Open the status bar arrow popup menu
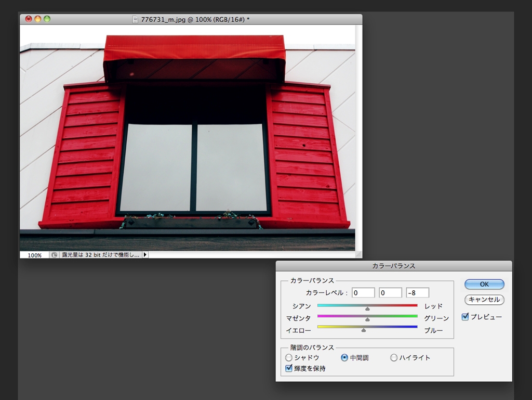Screen dimensions: 532x400 145,255
